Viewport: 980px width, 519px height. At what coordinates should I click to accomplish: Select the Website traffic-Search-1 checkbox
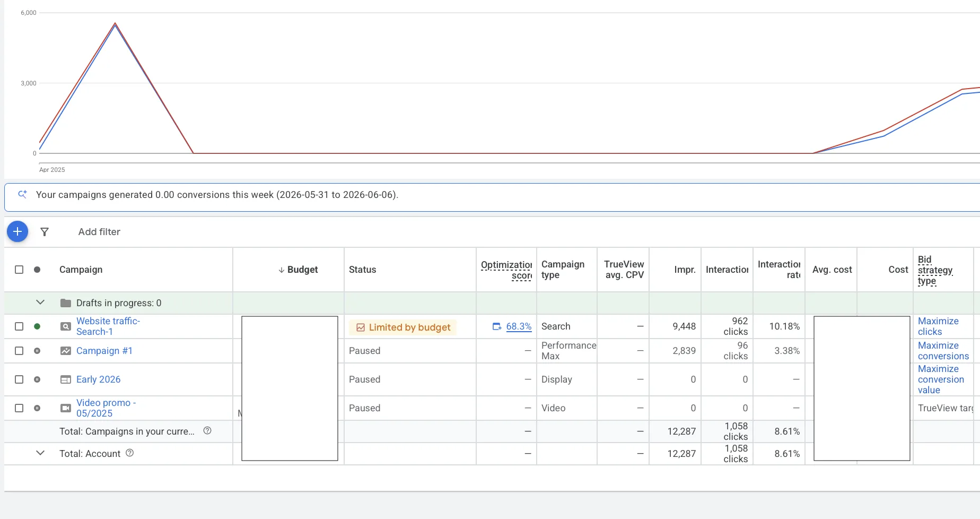coord(19,326)
